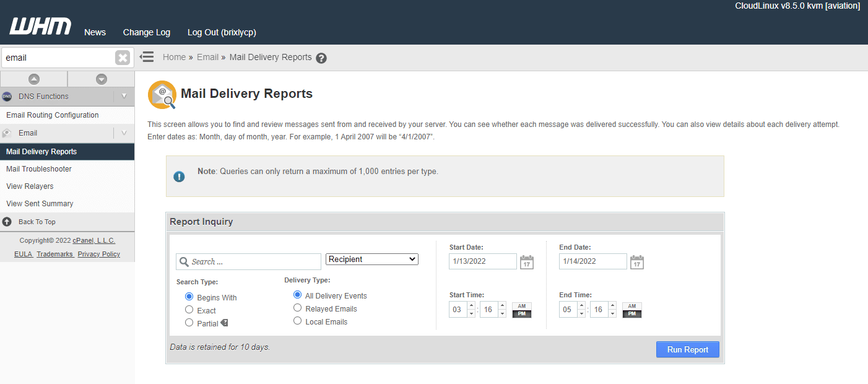Viewport: 868px width, 384px height.
Task: Open the help question mark icon
Action: 321,58
